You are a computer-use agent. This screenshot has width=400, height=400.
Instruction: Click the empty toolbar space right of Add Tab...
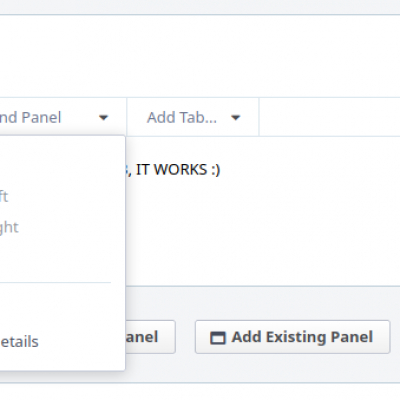(329, 117)
